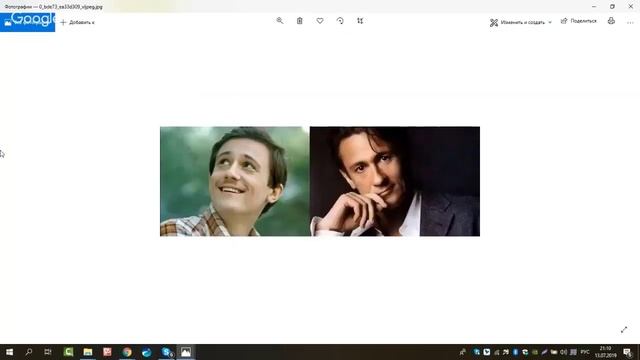This screenshot has height=360, width=640.
Task: Open the three-dots more options menu
Action: click(630, 22)
